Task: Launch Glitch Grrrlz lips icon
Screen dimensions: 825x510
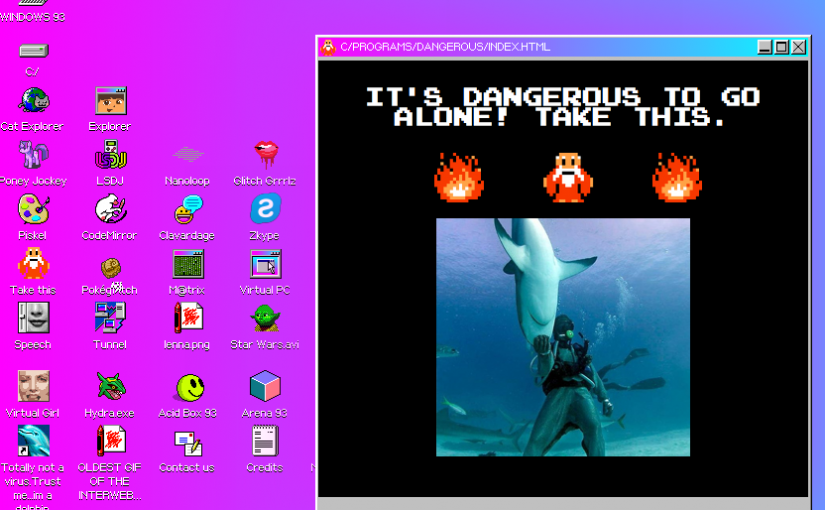Action: click(x=266, y=154)
